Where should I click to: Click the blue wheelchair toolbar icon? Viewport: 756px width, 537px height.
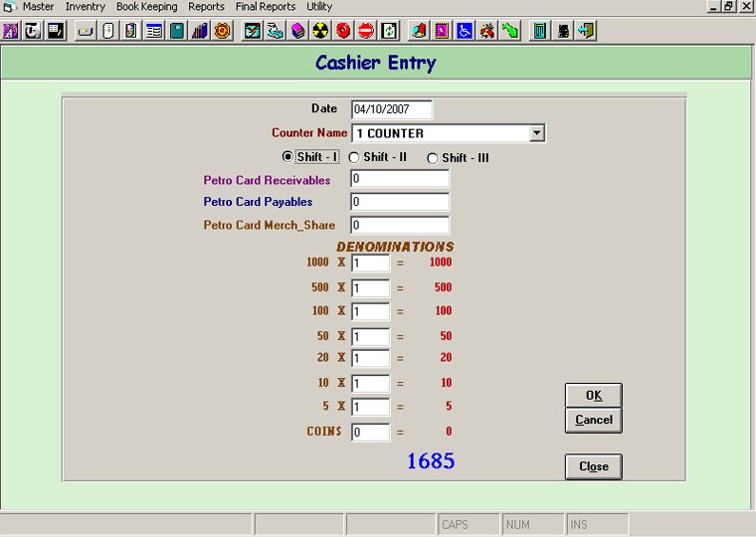click(465, 31)
